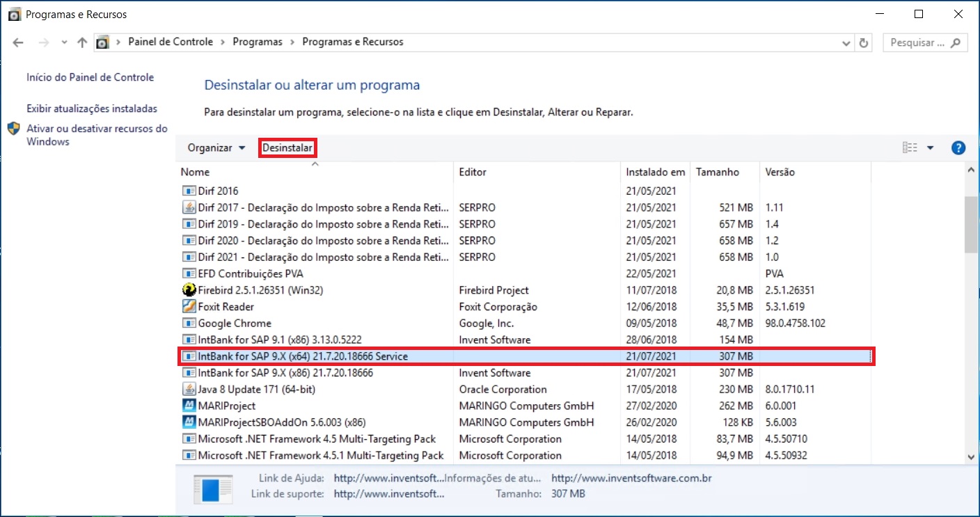Screen dimensions: 980x517
Task: Select Programas e Recursos breadcrumb segment
Action: click(353, 42)
